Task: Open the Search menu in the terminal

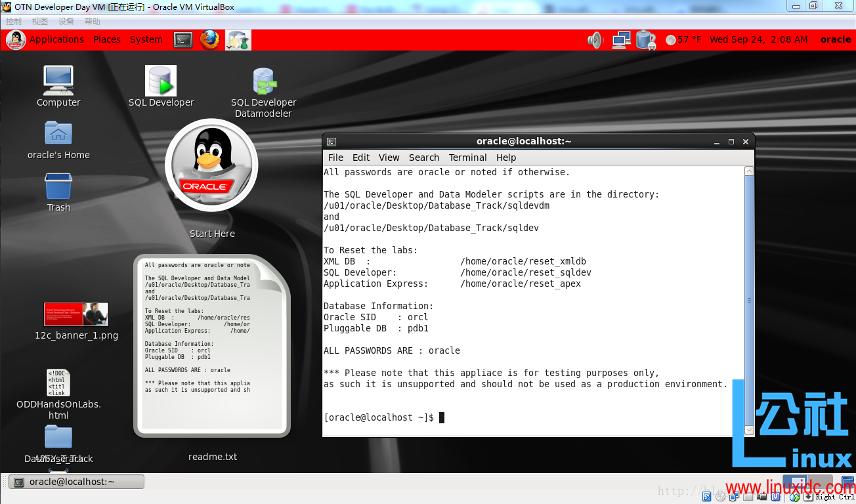Action: pos(423,157)
